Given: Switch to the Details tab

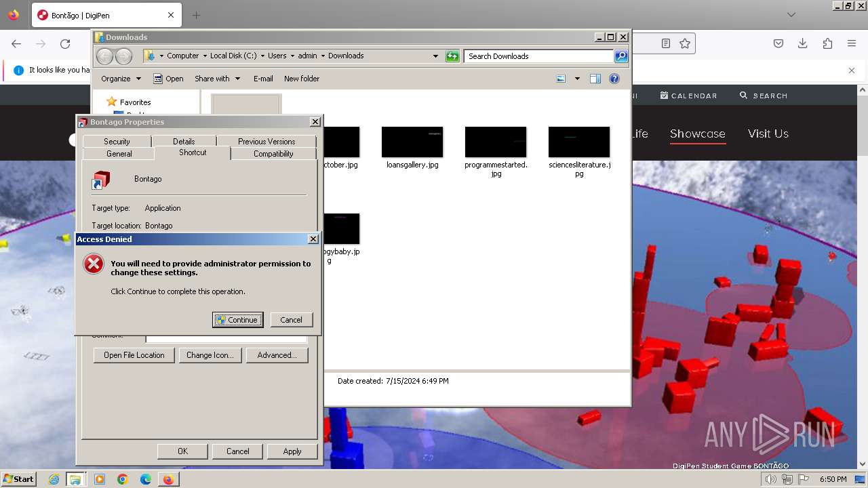Looking at the screenshot, I should pos(184,141).
